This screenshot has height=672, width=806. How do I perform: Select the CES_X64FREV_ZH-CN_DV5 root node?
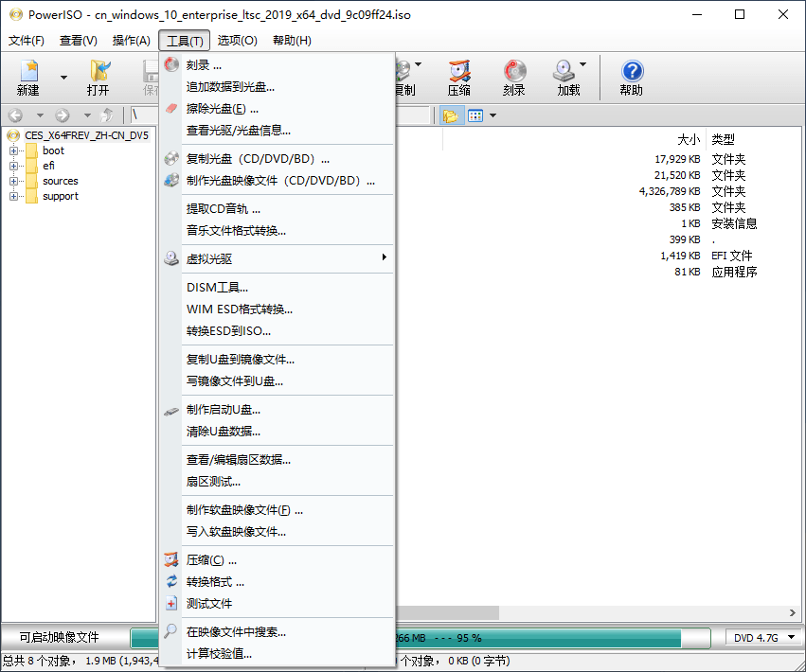86,135
